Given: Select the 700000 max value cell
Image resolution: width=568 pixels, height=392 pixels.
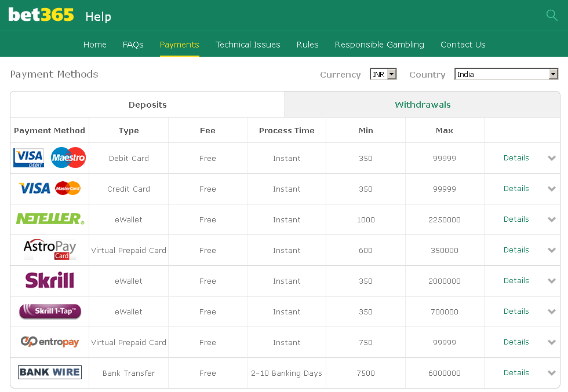Looking at the screenshot, I should 445,312.
